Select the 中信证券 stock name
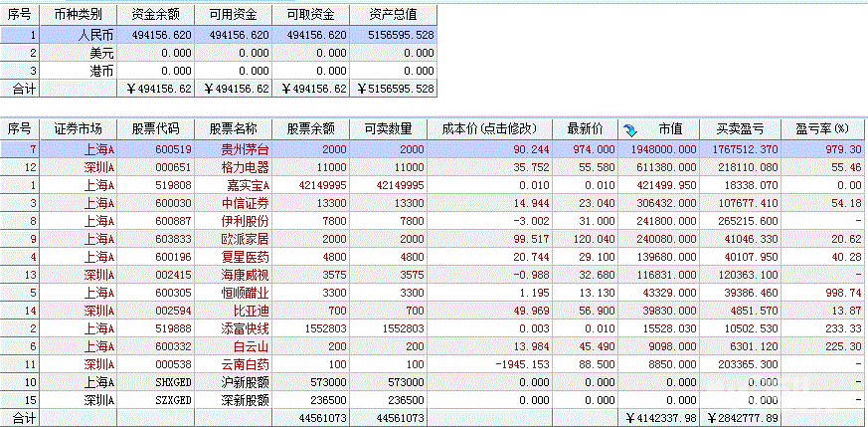This screenshot has width=868, height=427. point(245,203)
